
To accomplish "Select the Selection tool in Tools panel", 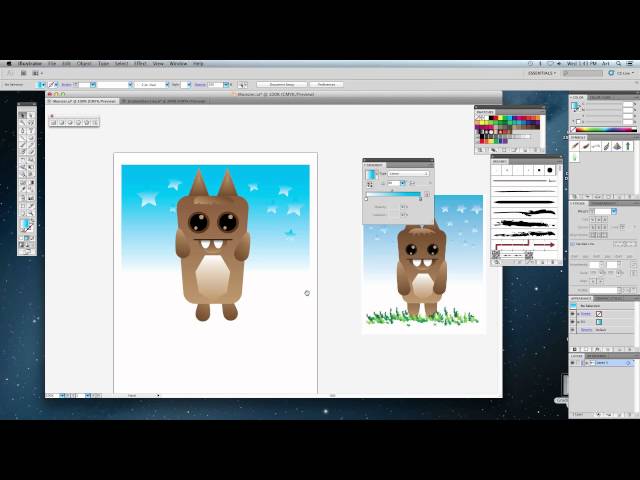I will coord(23,115).
